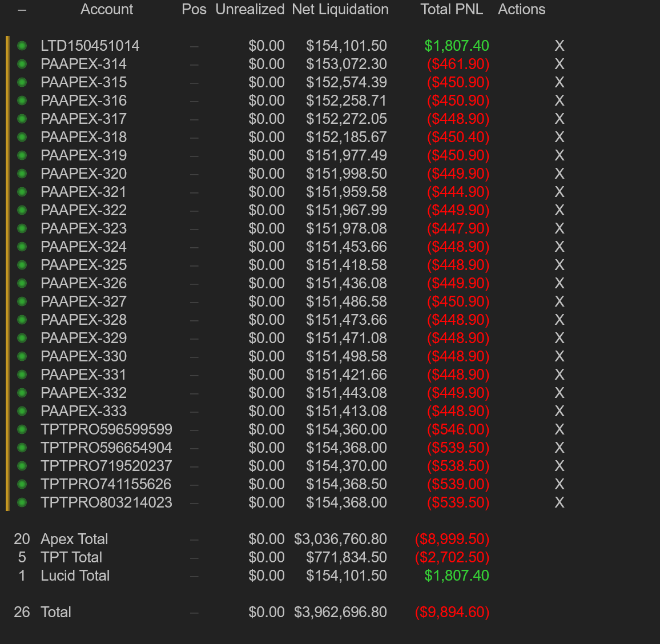The height and width of the screenshot is (644, 660).
Task: Click PNL value ($546.00)
Action: [x=458, y=429]
